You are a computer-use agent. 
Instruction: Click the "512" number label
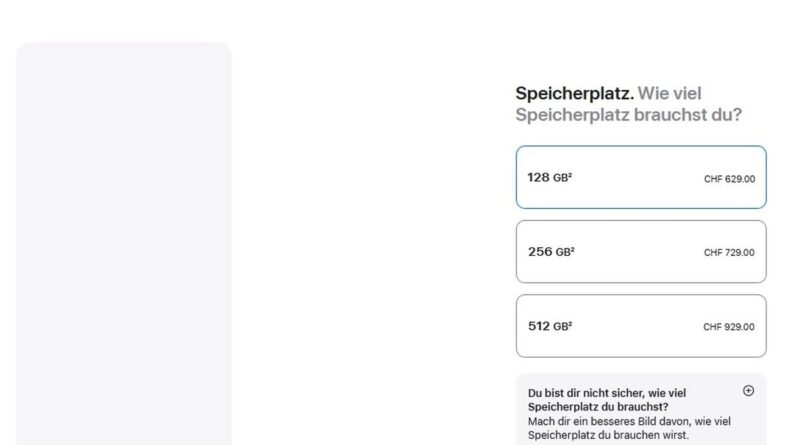click(x=539, y=326)
